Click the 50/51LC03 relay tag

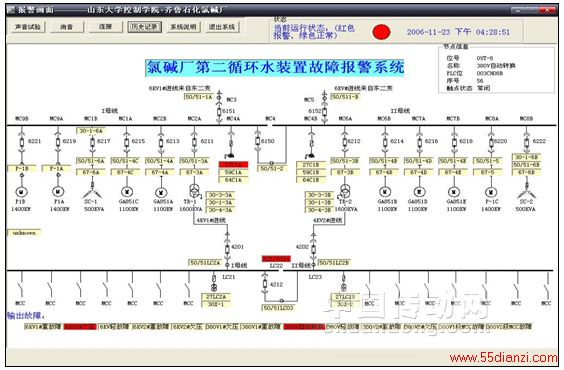click(x=278, y=307)
